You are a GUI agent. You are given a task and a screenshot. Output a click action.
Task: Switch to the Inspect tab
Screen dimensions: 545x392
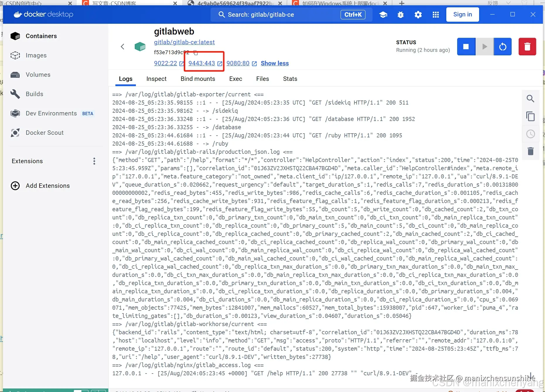(x=156, y=79)
